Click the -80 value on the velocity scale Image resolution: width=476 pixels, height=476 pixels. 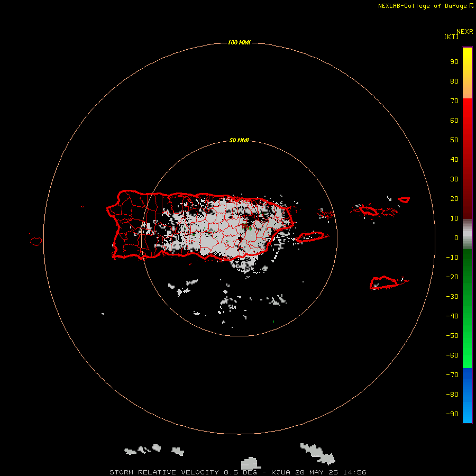click(x=452, y=395)
